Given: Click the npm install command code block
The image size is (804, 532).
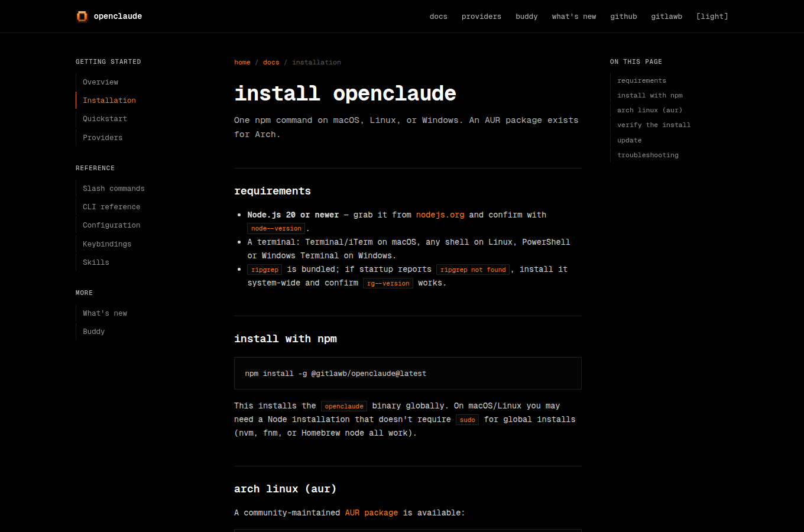Looking at the screenshot, I should (408, 374).
